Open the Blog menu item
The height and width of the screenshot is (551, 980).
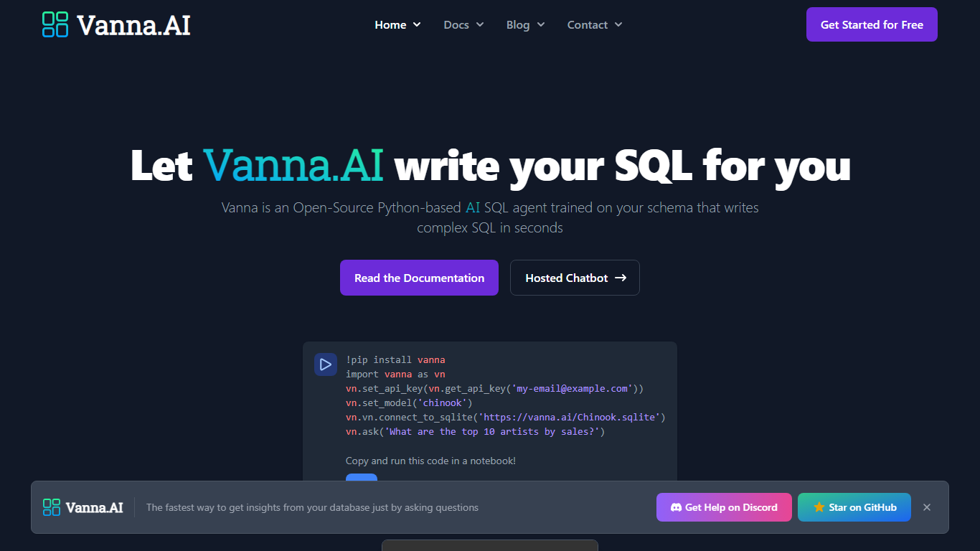point(517,25)
